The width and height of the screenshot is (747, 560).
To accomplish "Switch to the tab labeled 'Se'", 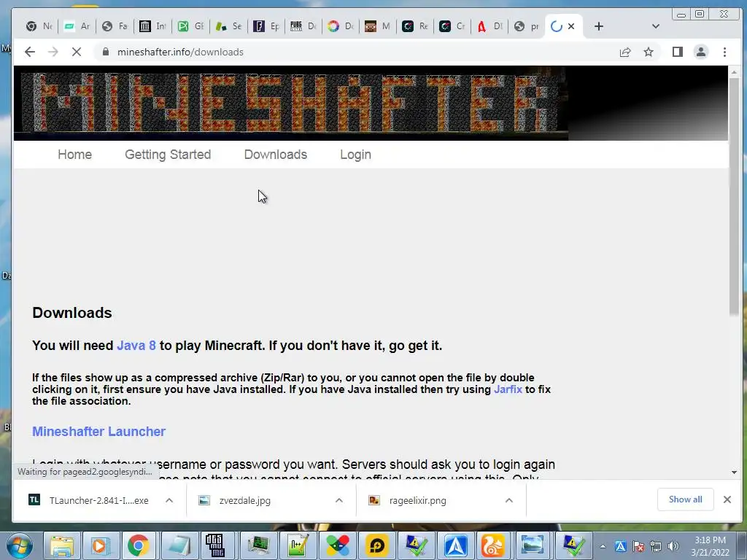I will coord(228,26).
